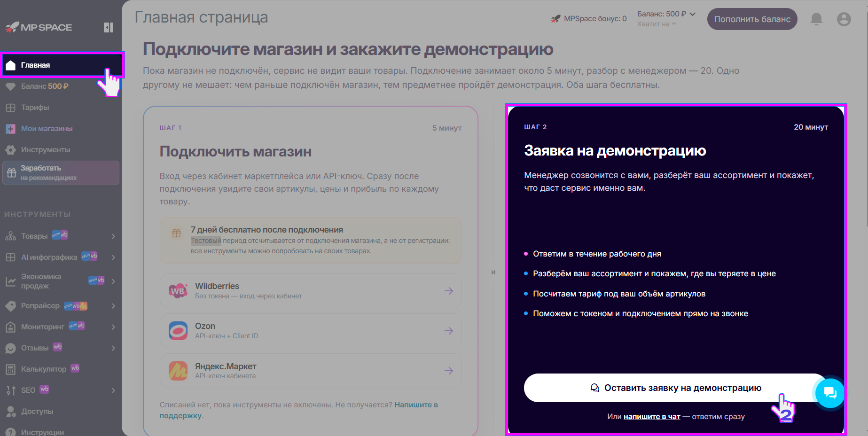This screenshot has width=868, height=436.
Task: Follow the Напишите в поддержку link
Action: pos(298,410)
